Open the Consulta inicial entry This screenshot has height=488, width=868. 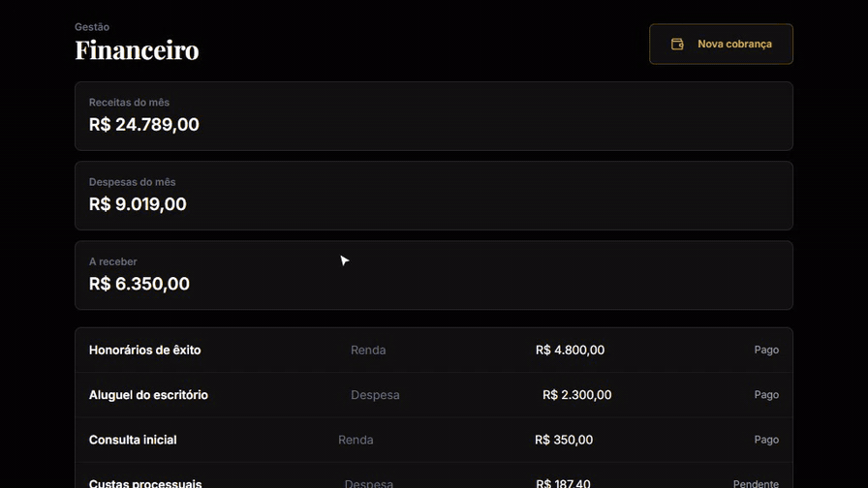433,440
